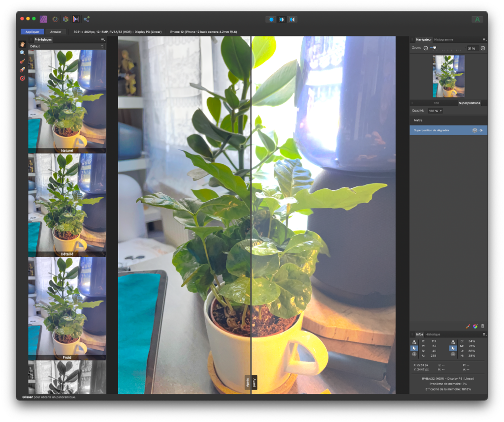504x422 pixels.
Task: Hide the Superposition de dégradés overlay
Action: 480,130
